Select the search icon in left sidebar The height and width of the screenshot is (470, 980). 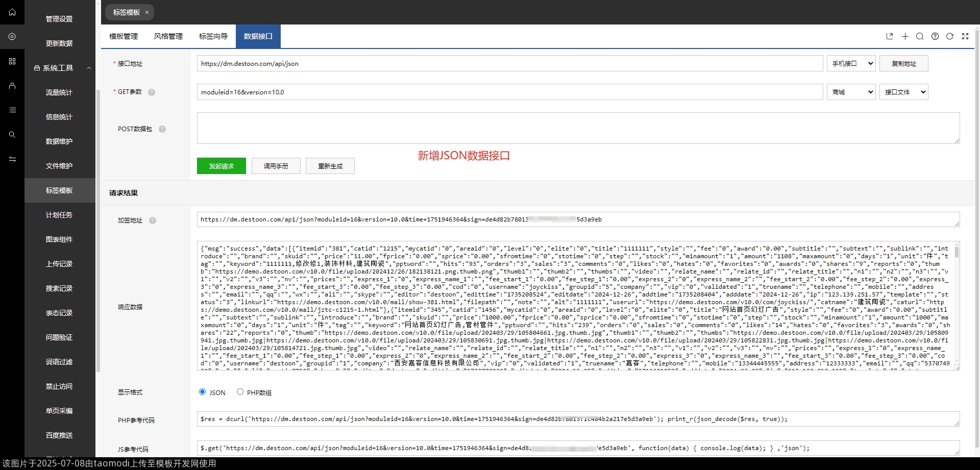coord(12,135)
